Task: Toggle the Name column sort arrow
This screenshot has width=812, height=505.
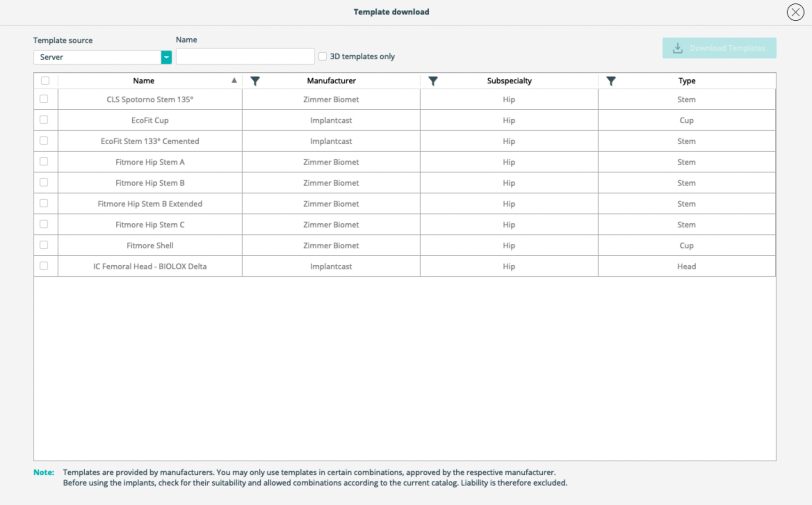Action: pos(234,81)
